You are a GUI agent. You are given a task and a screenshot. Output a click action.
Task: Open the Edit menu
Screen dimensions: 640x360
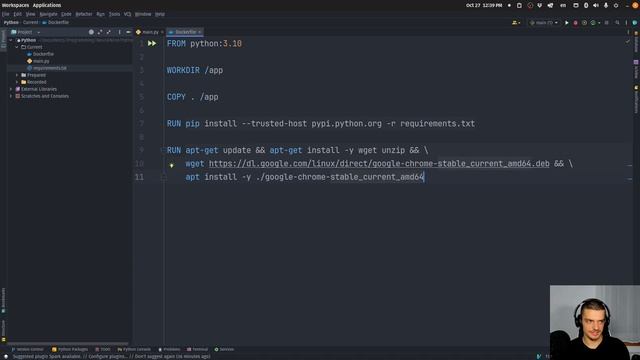click(x=17, y=14)
